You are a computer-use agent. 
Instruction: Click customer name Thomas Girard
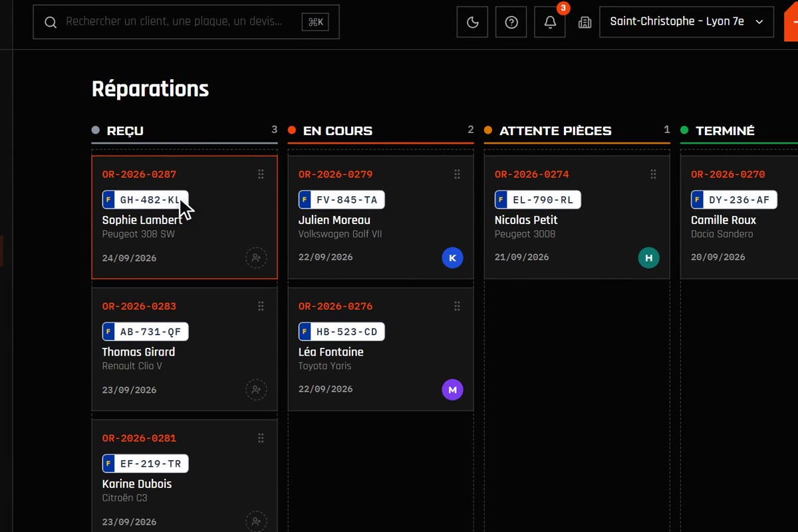pyautogui.click(x=138, y=352)
